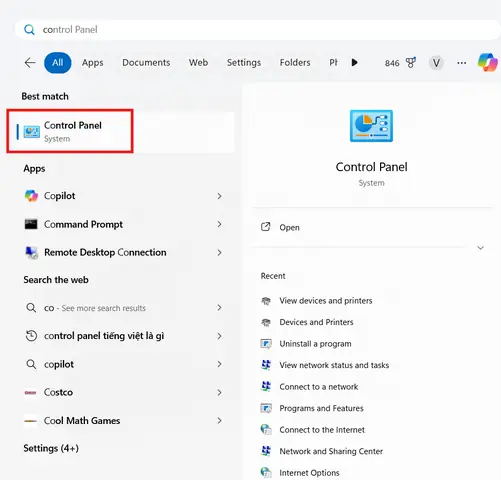Viewport: 501px width, 480px height.
Task: Click the play arrow to show more filter tabs
Action: pos(354,62)
